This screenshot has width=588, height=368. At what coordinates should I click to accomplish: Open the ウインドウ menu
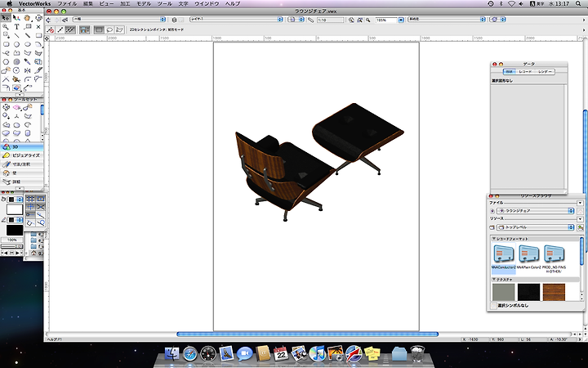[207, 4]
